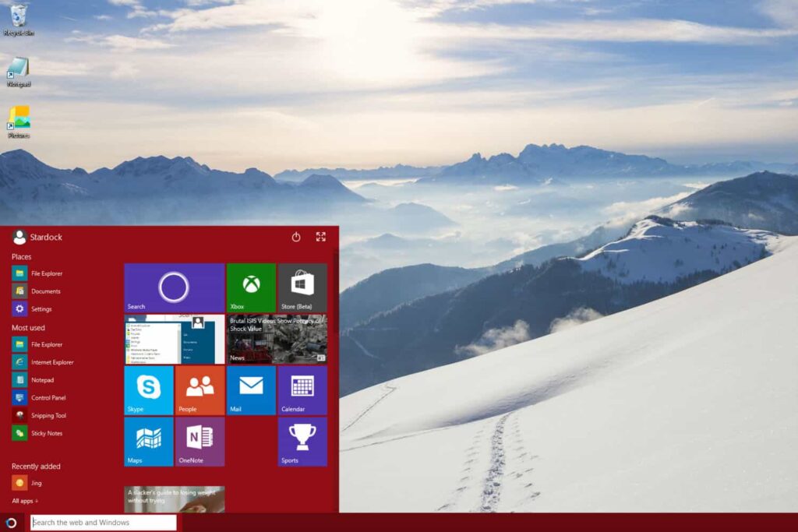Start OneNote from its tile
798x532 pixels.
click(199, 442)
